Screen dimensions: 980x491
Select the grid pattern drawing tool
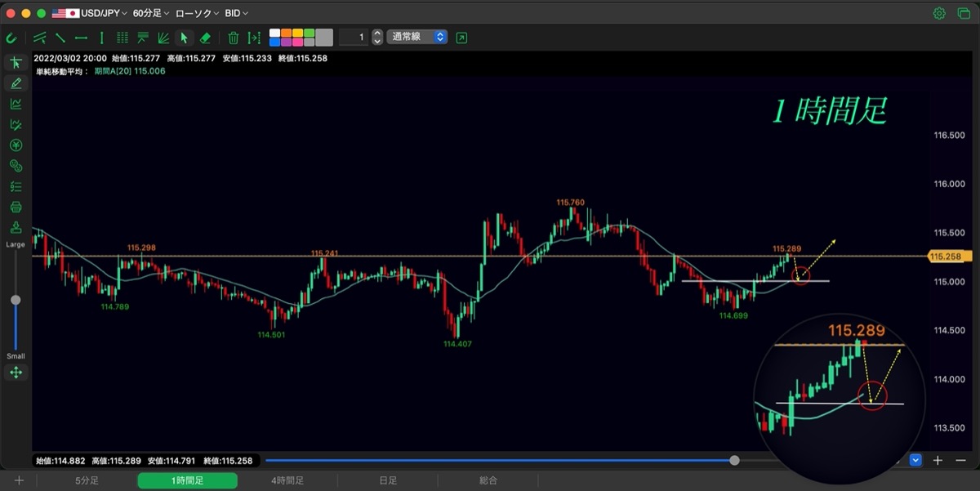pyautogui.click(x=122, y=38)
